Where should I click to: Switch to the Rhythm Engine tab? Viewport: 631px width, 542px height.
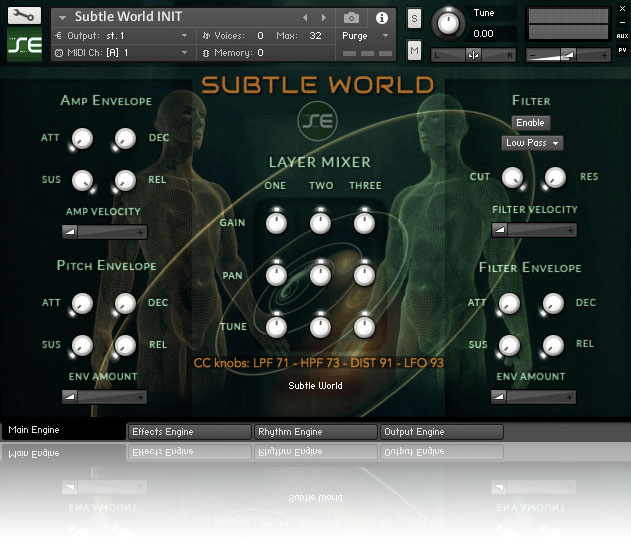(315, 432)
